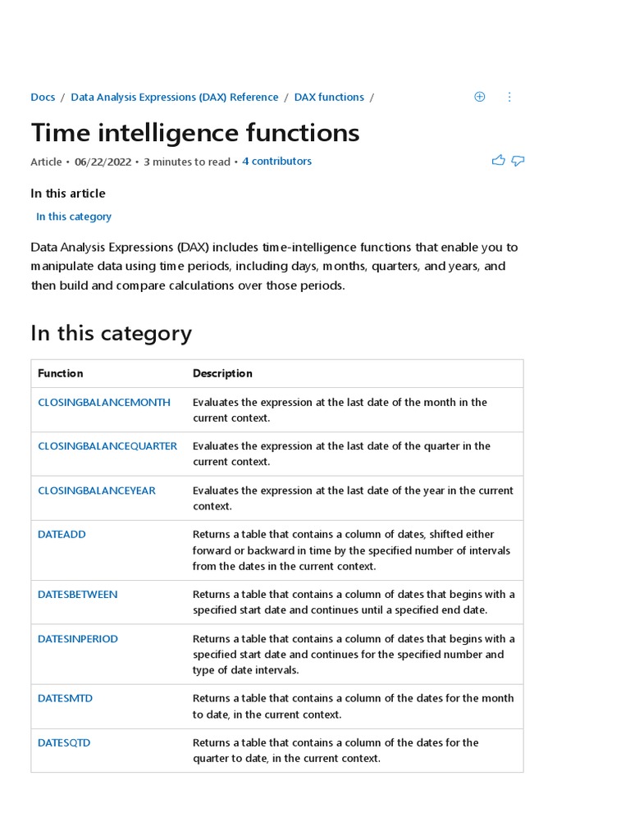The width and height of the screenshot is (630, 840).
Task: Click the DATESQTD function link
Action: click(x=65, y=743)
